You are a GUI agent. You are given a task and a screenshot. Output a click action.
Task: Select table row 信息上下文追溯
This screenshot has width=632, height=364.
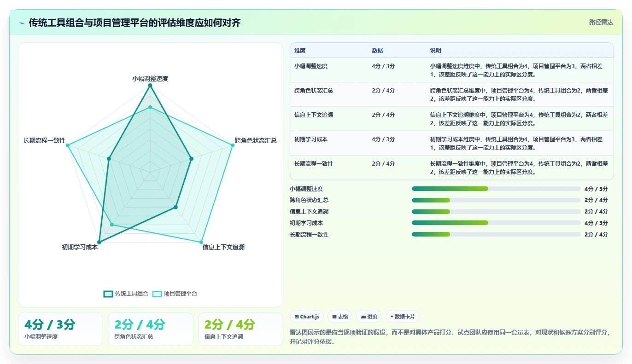click(x=451, y=119)
